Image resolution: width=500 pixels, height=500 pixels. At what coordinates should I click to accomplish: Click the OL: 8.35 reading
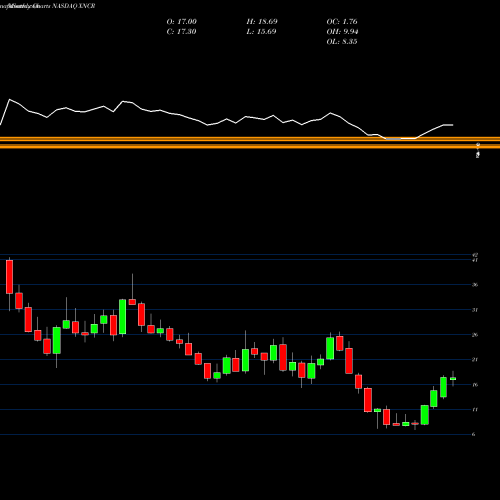click(342, 42)
